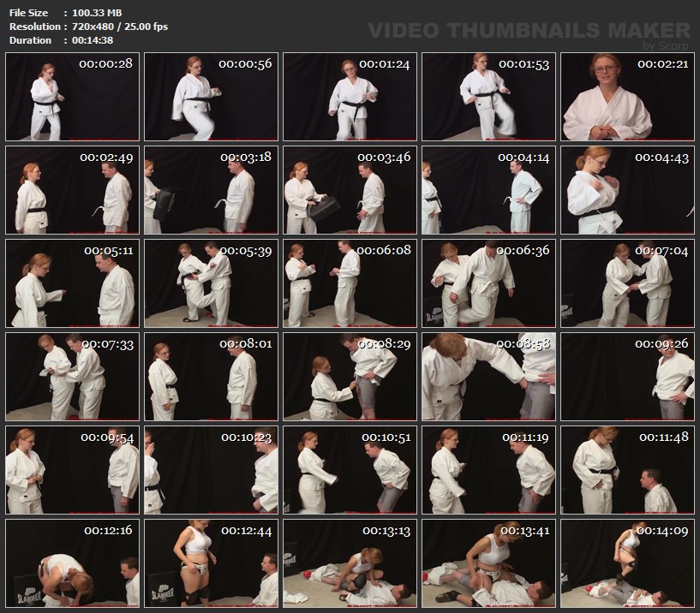Select the frame at 00:05:11
This screenshot has width=700, height=613.
72,283
